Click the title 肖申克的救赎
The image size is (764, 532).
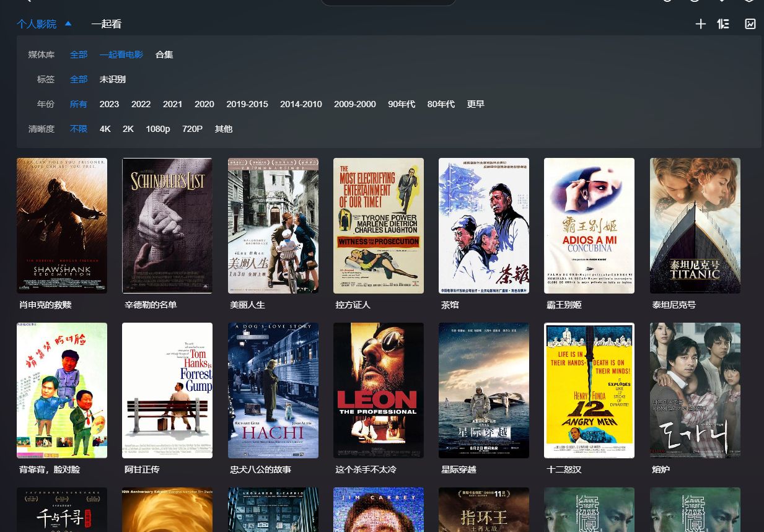[x=45, y=305]
